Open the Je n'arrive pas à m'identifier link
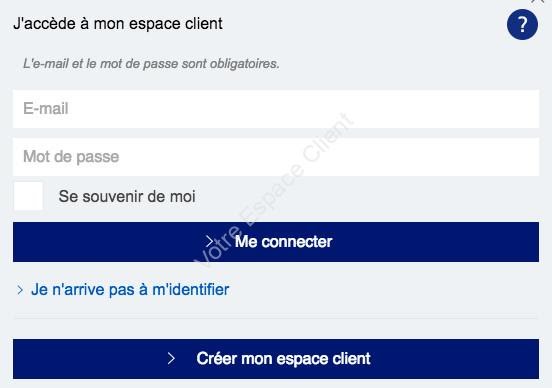The image size is (552, 388). (x=130, y=290)
